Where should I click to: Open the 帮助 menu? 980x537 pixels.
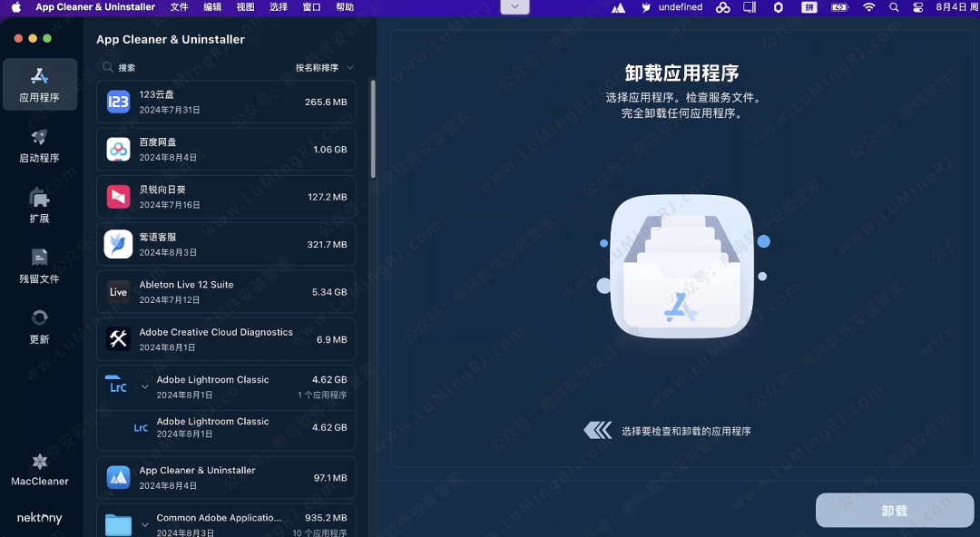[x=345, y=7]
